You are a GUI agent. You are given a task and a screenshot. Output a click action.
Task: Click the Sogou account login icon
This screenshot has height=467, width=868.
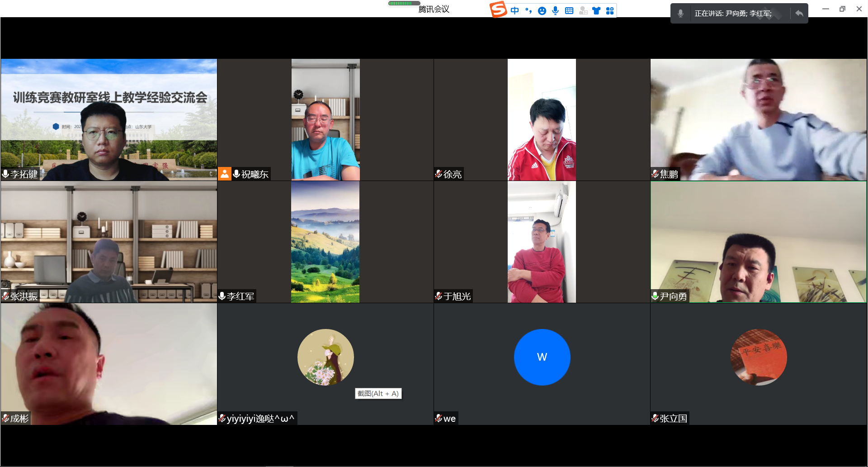(x=583, y=10)
